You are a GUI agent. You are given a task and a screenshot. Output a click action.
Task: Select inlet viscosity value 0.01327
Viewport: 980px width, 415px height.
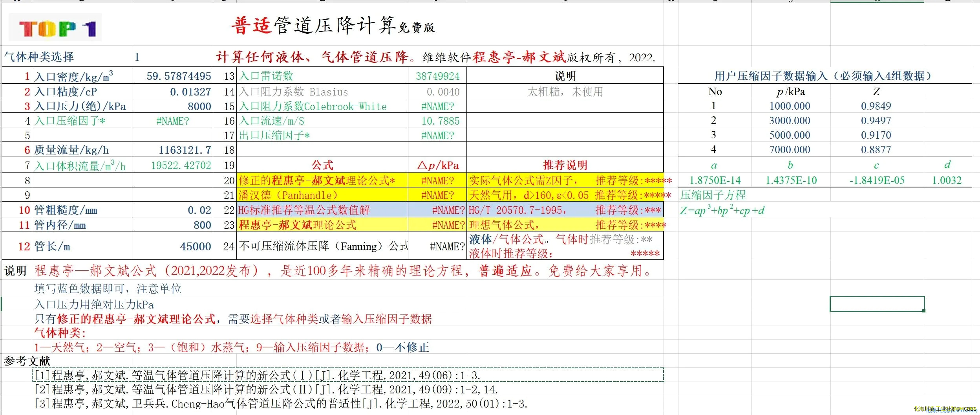[172, 91]
